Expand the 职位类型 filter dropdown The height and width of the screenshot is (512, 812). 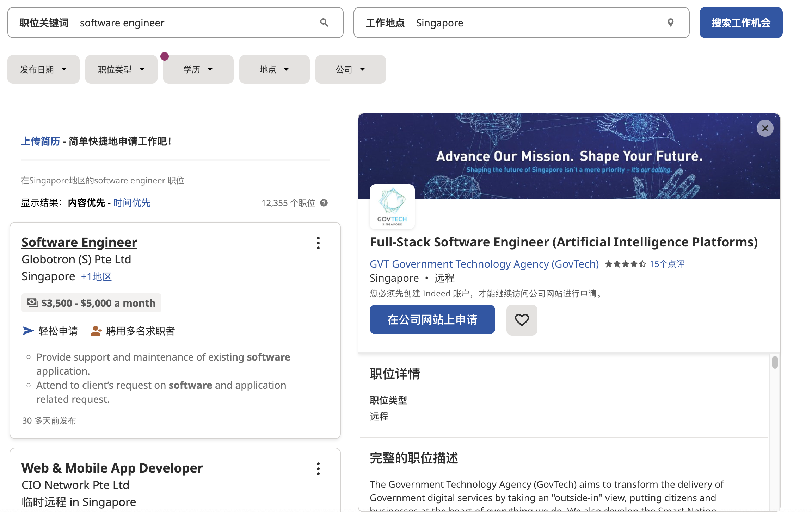pos(121,69)
